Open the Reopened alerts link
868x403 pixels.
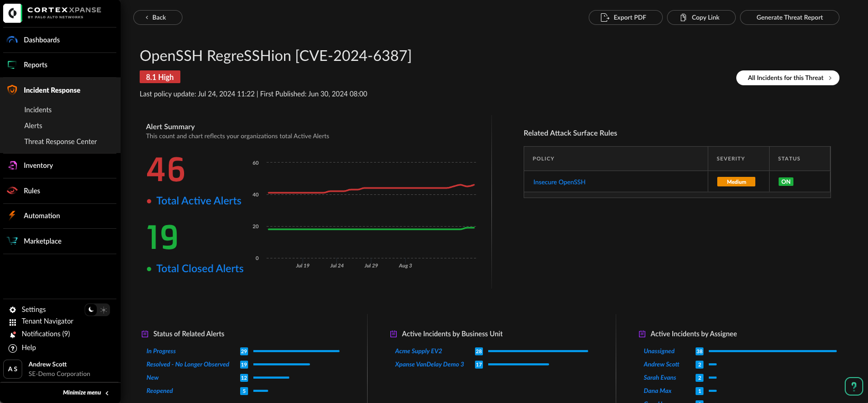[160, 391]
